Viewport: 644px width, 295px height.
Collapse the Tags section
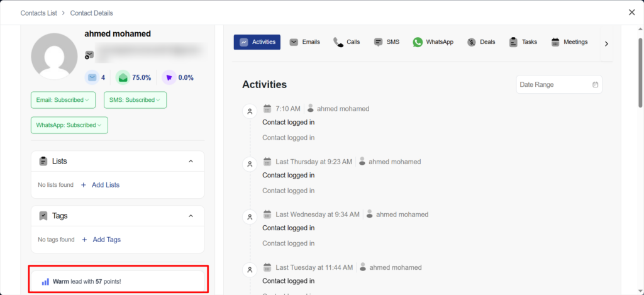[x=191, y=216]
